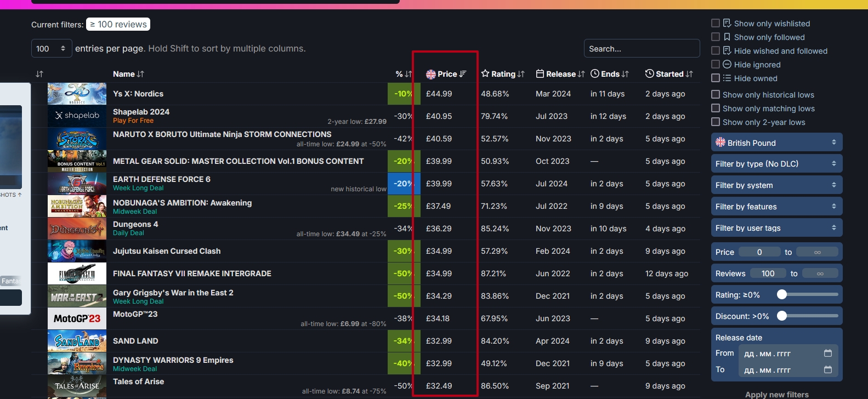Open release date From calendar picker
The image size is (868, 399).
828,354
